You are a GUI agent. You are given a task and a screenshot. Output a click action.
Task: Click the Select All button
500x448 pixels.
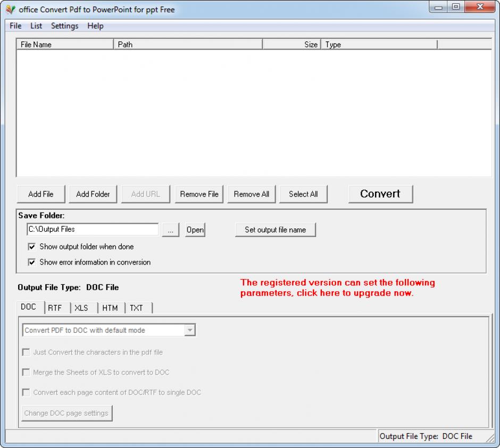pos(303,194)
